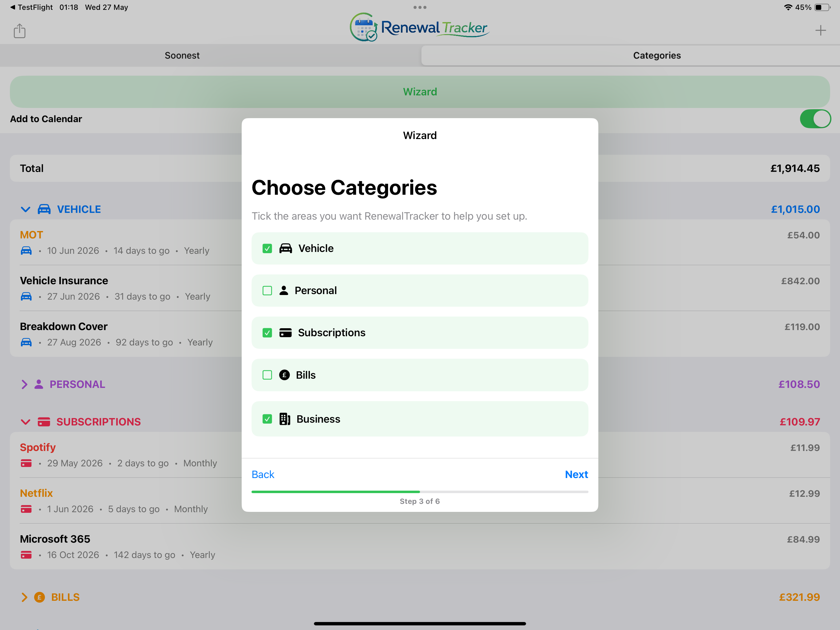
Task: Switch to the Categories tab
Action: [656, 55]
